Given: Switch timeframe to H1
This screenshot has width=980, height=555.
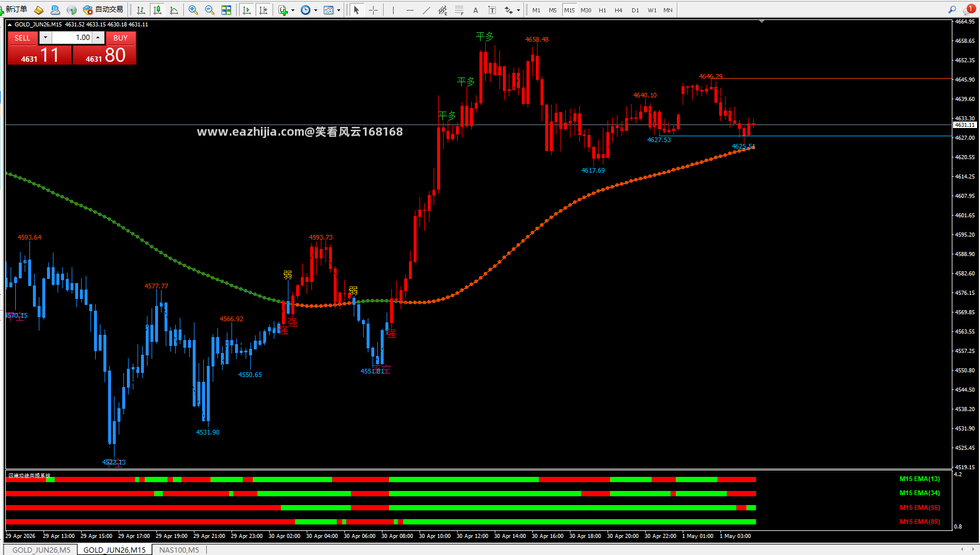Looking at the screenshot, I should tap(602, 10).
